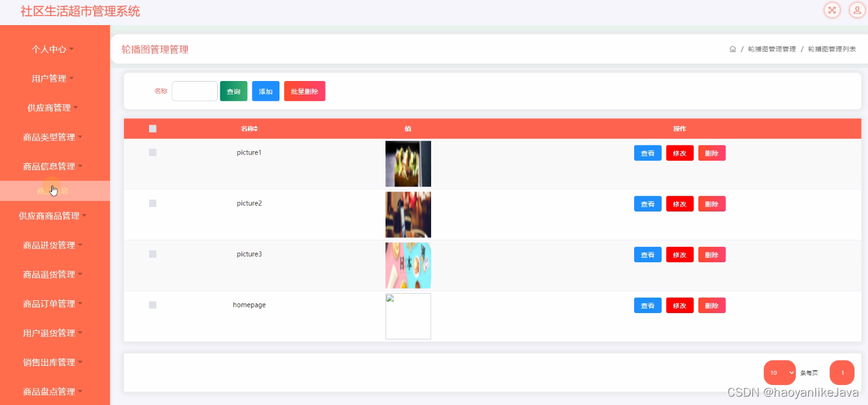
Task: Open the picture2 thumbnail image
Action: (x=408, y=215)
